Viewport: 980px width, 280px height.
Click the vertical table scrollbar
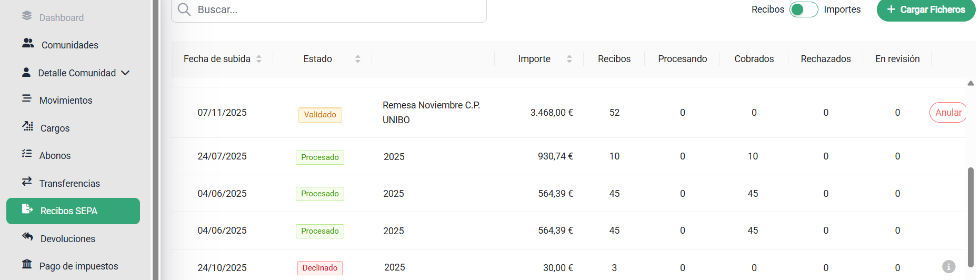coord(971,216)
